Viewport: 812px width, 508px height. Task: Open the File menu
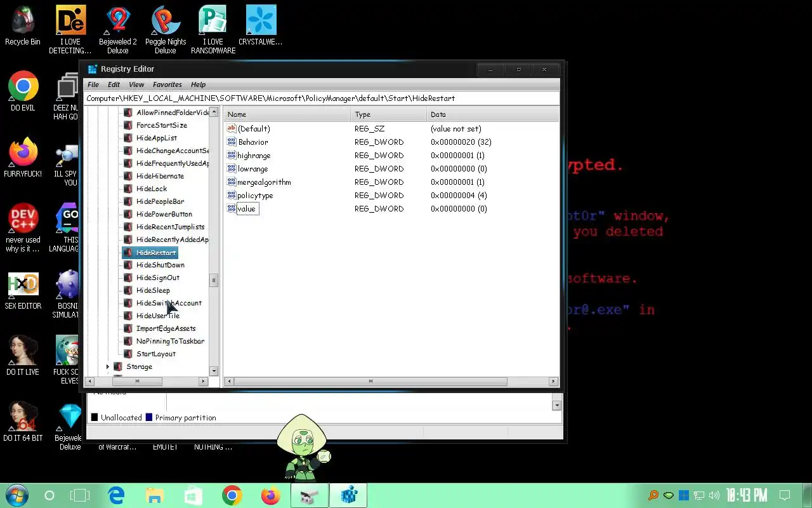(x=93, y=84)
